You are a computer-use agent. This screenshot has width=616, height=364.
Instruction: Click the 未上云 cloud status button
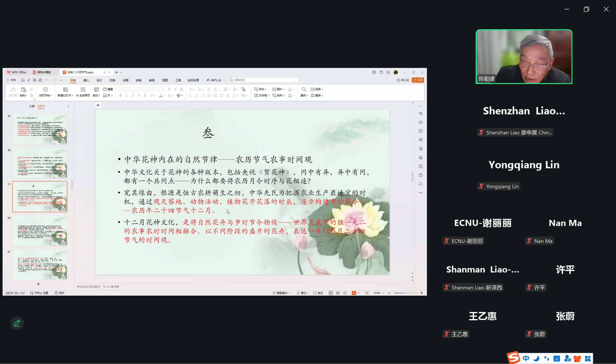[x=403, y=80]
